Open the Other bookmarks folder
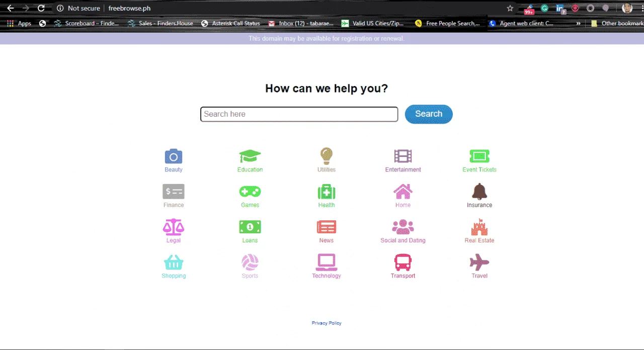 pos(617,23)
